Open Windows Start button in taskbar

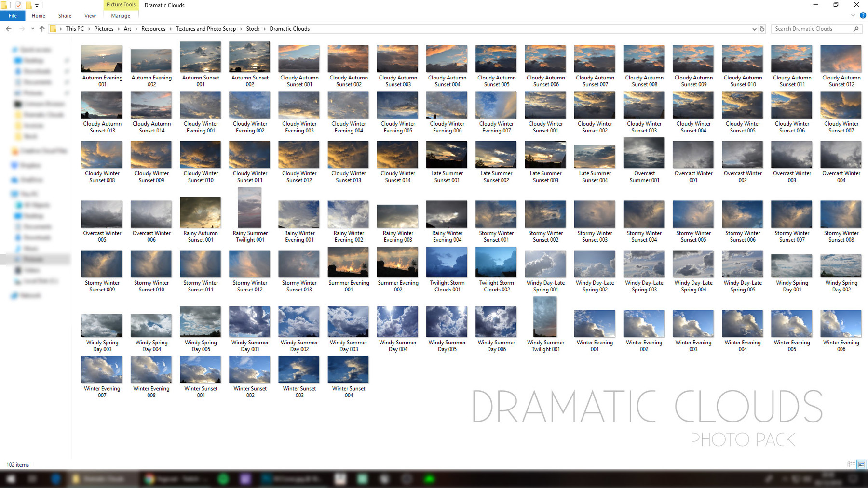pyautogui.click(x=11, y=479)
